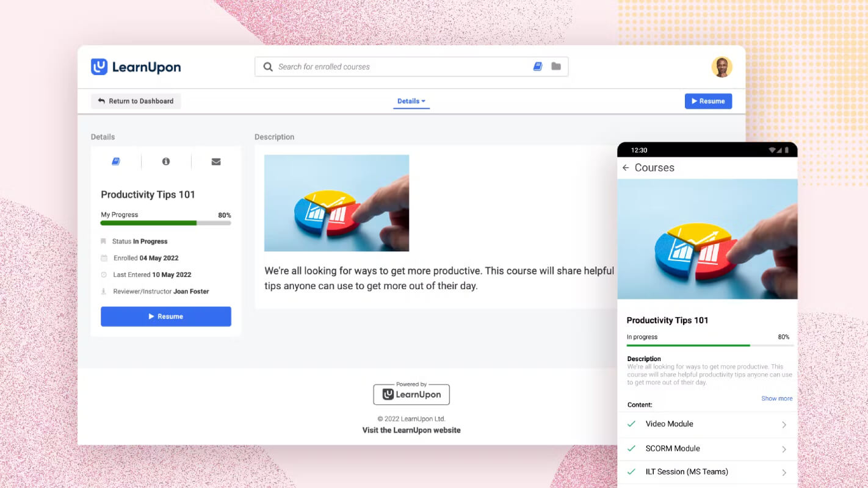The width and height of the screenshot is (868, 488).
Task: Click the In Progress status text
Action: coord(150,242)
